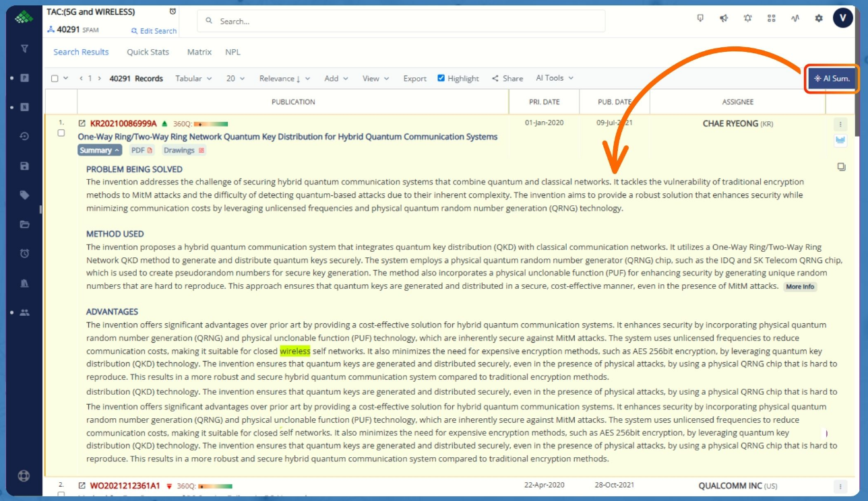Open patent link KR20210086999A
The height and width of the screenshot is (501, 868).
123,124
